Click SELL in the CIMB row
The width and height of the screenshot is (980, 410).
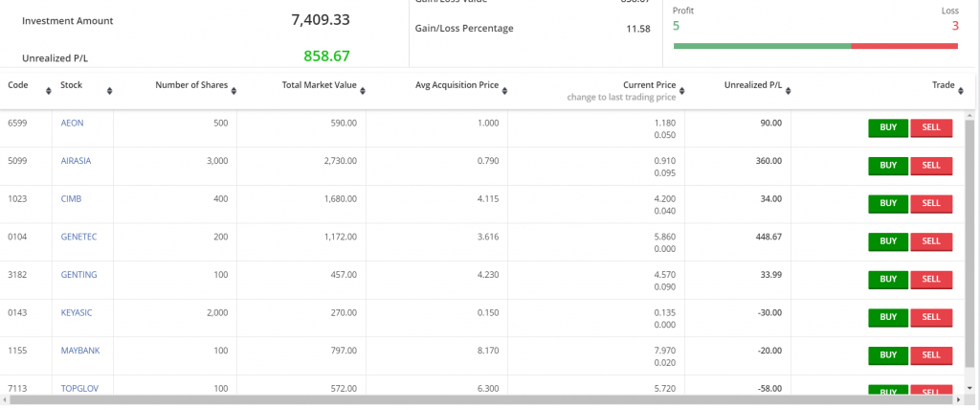pos(931,203)
